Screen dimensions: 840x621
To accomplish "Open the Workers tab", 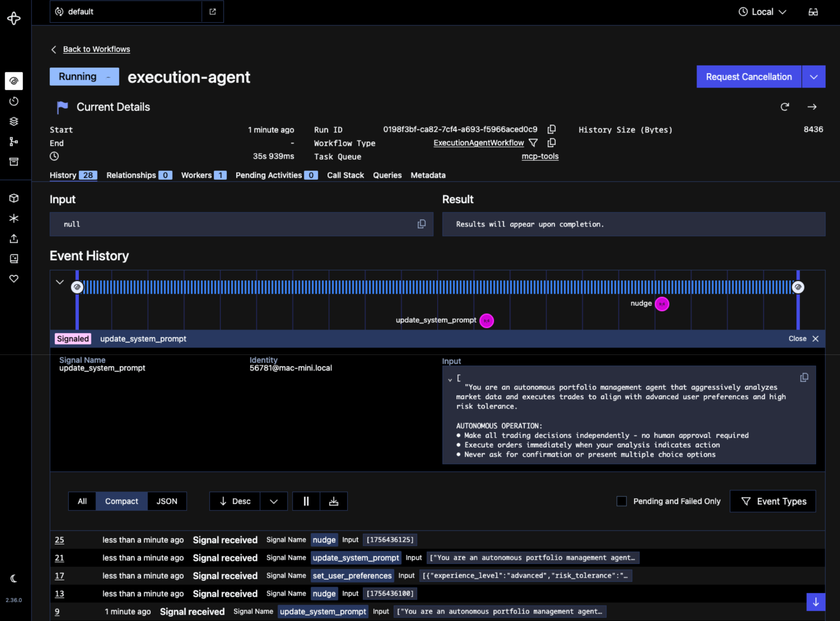I will point(204,175).
